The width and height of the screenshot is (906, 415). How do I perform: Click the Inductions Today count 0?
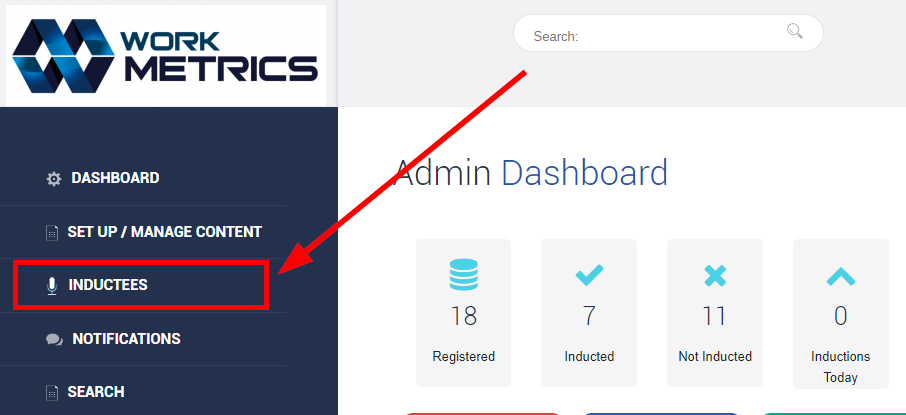(841, 316)
